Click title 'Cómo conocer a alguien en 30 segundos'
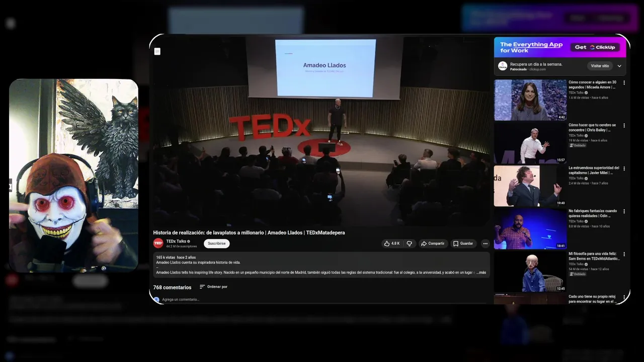 [x=593, y=84]
